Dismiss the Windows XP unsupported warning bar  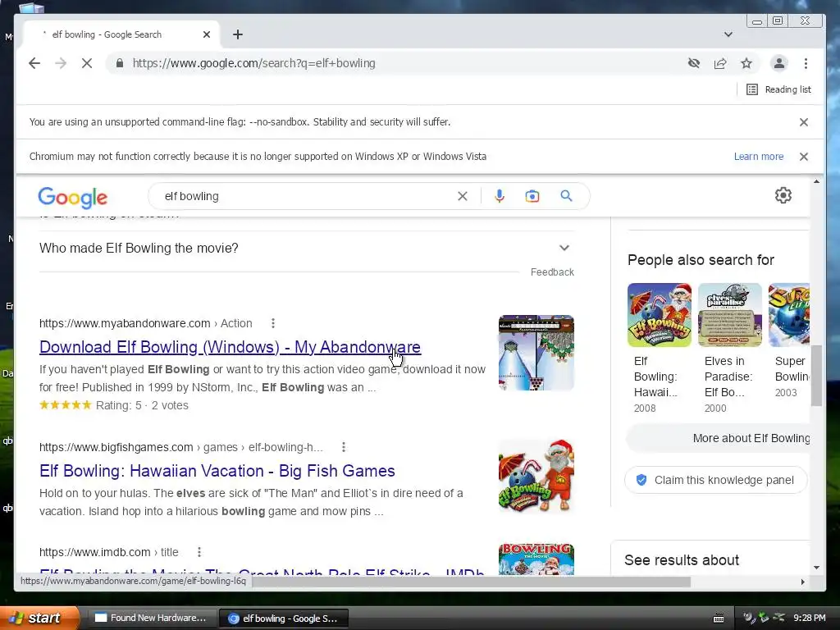[804, 157]
